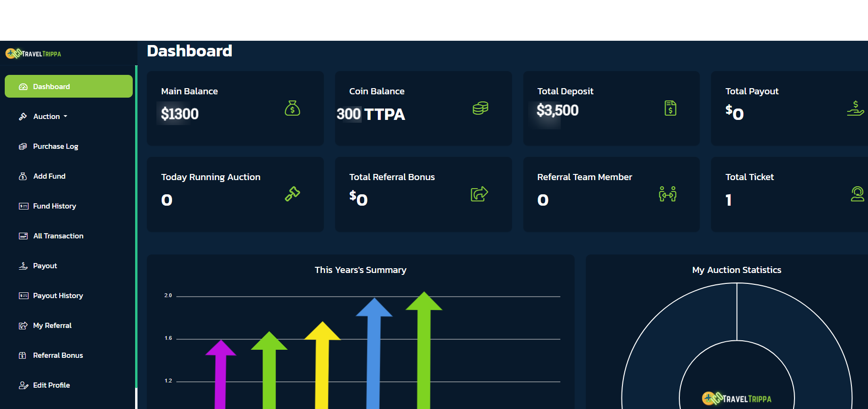Click the hand-with-dollar icon in Total Payout

855,109
